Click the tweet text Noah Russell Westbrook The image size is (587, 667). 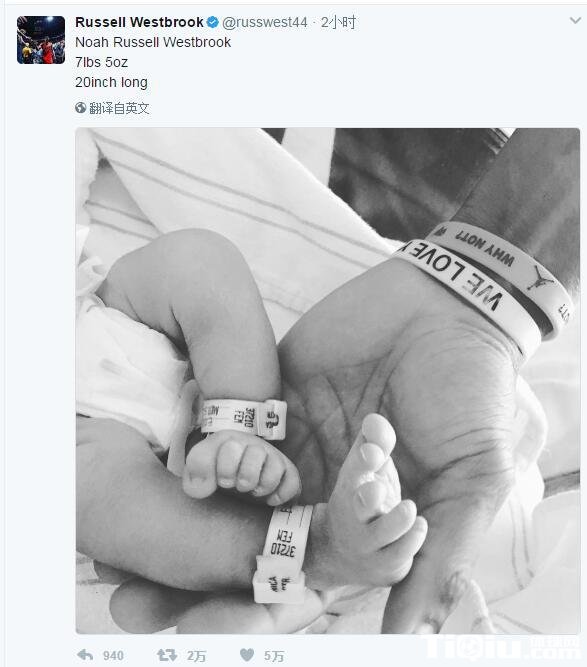[x=153, y=42]
